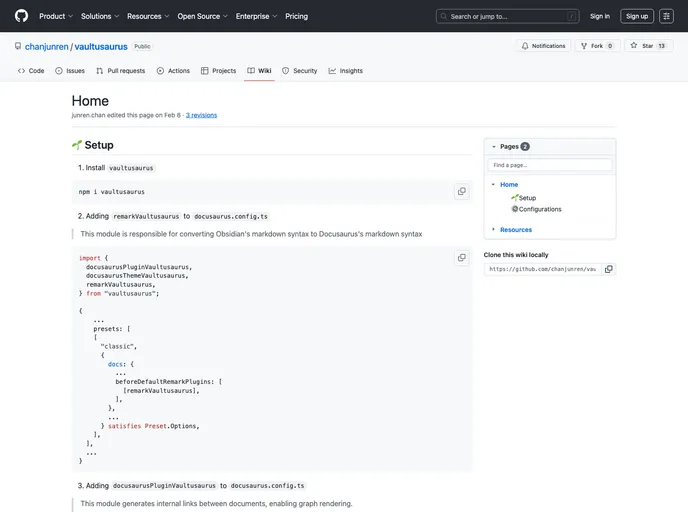
Task: Expand the Resources navigation menu
Action: 148,16
